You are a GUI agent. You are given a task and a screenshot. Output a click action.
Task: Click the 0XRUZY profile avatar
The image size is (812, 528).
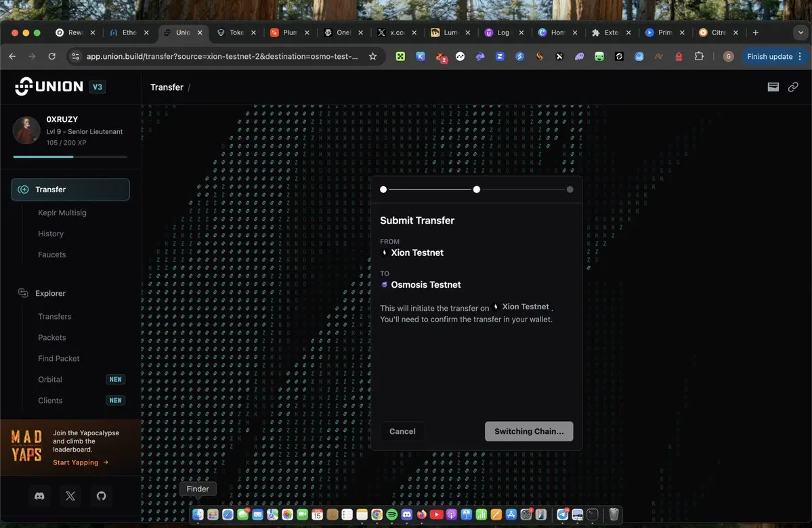click(26, 130)
